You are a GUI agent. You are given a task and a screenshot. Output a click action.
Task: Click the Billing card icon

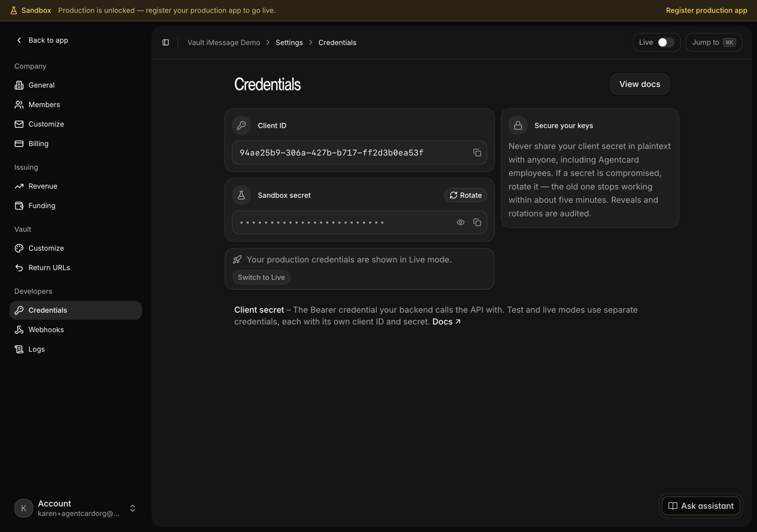tap(19, 144)
